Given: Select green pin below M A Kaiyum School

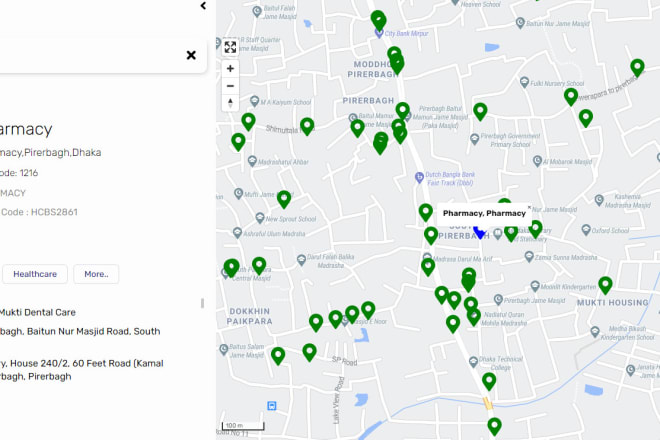Looking at the screenshot, I should coord(248,121).
